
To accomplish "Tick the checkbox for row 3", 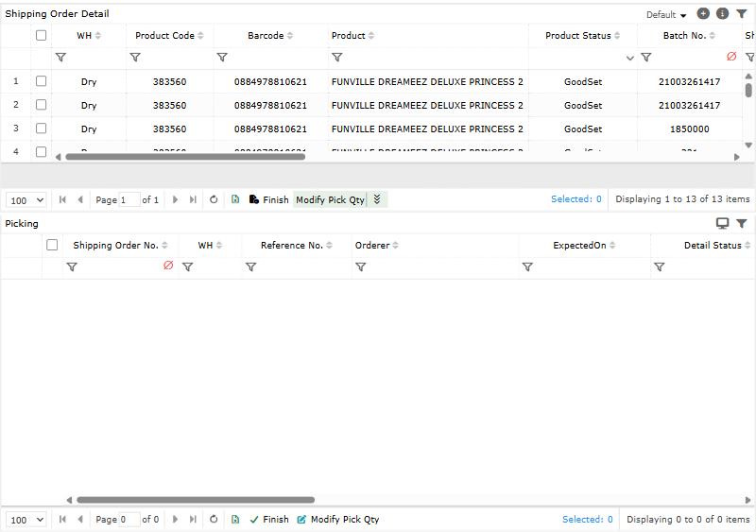I will pos(41,129).
